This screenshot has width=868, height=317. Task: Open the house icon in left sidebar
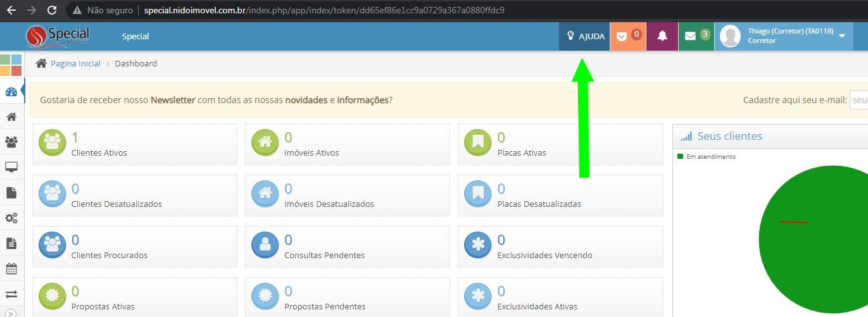(11, 117)
